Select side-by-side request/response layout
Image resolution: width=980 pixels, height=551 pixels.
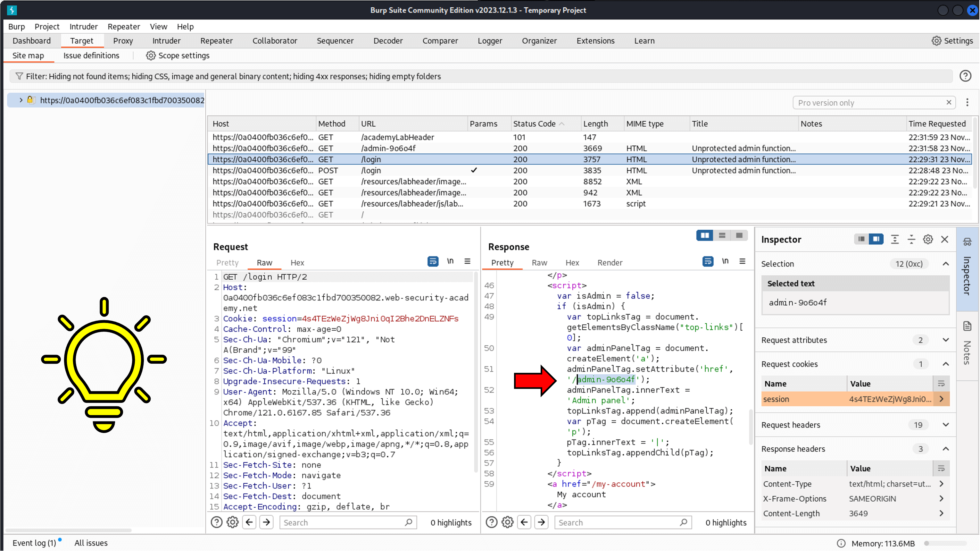[x=705, y=235]
